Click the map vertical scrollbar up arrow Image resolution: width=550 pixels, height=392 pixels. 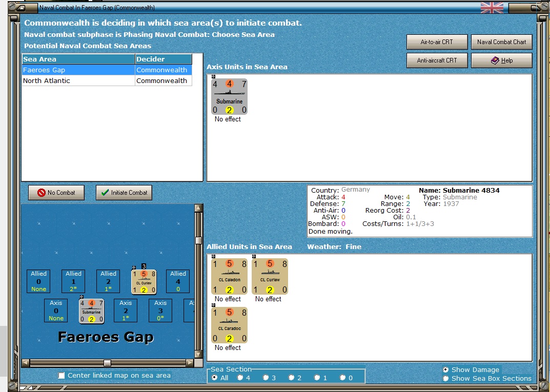(x=198, y=208)
